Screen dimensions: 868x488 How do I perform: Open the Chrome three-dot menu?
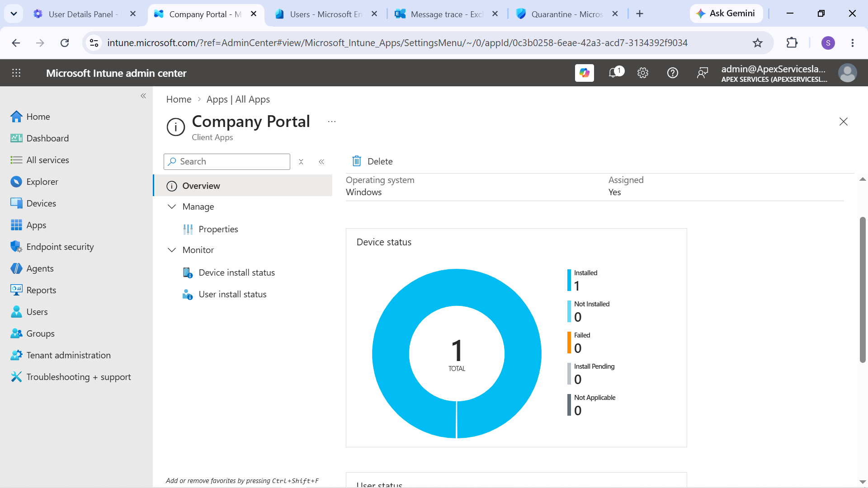(853, 43)
